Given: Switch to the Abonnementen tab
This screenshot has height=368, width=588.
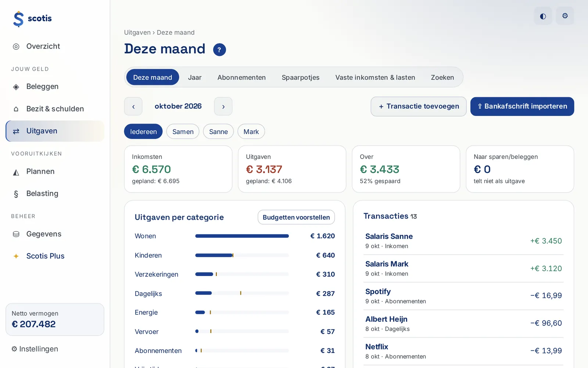Looking at the screenshot, I should tap(241, 77).
